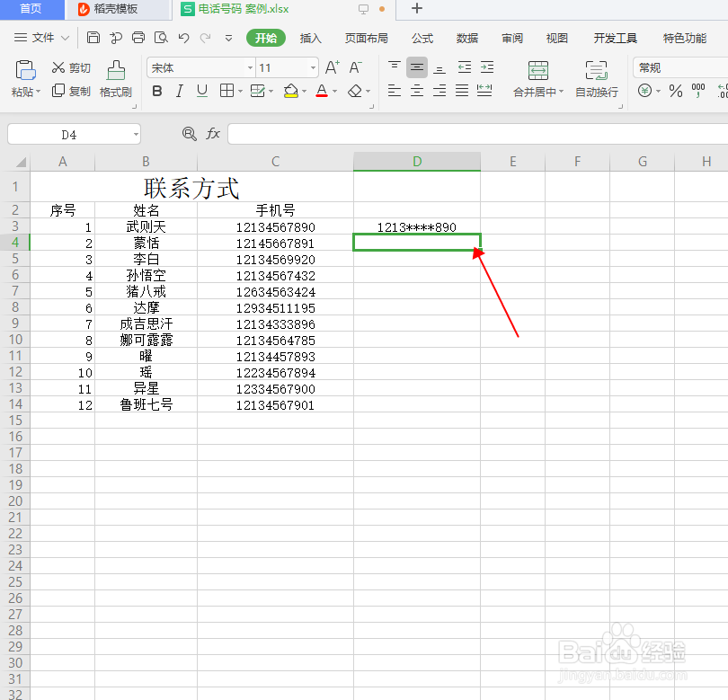This screenshot has height=700, width=728.
Task: Toggle bold formatting
Action: pyautogui.click(x=157, y=91)
